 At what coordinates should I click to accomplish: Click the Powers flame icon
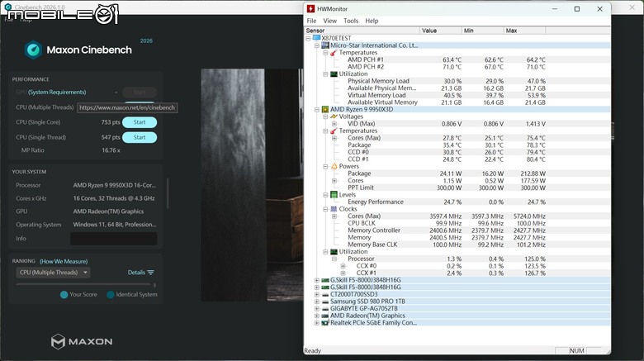pos(334,166)
